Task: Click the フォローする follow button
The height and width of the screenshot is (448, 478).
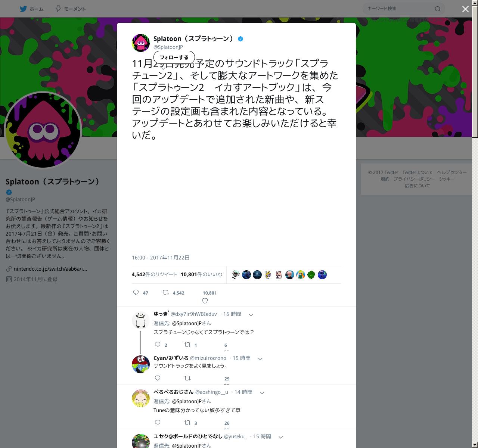Action: coord(174,57)
